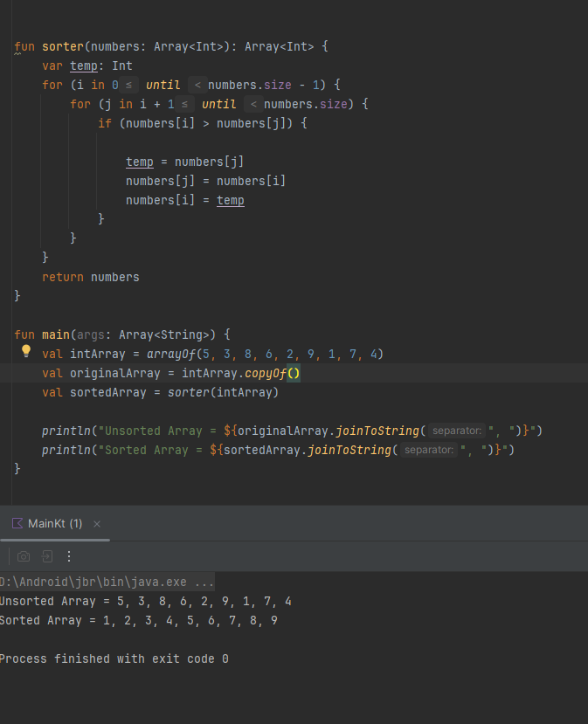The height and width of the screenshot is (724, 588).
Task: Click the outer 'for' keyword of i loop
Action: pos(52,85)
